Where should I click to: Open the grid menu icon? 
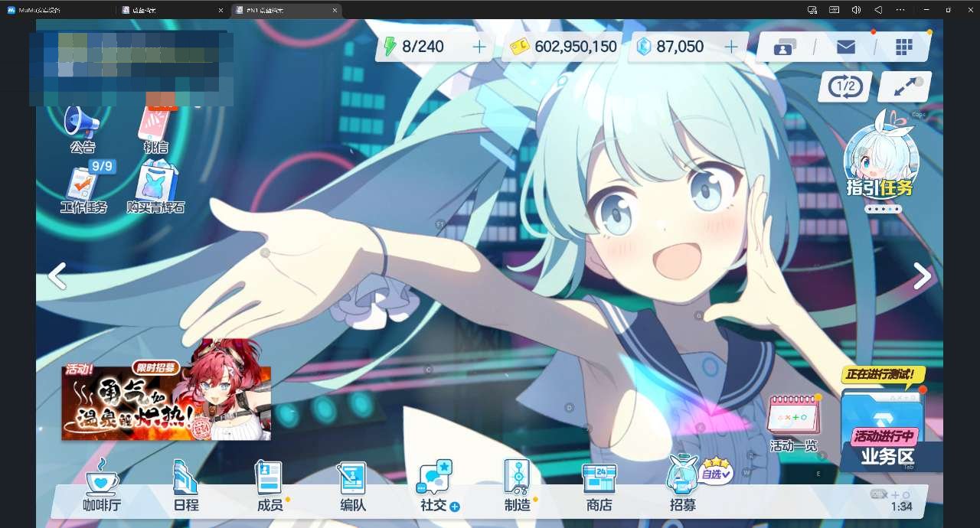tap(904, 47)
